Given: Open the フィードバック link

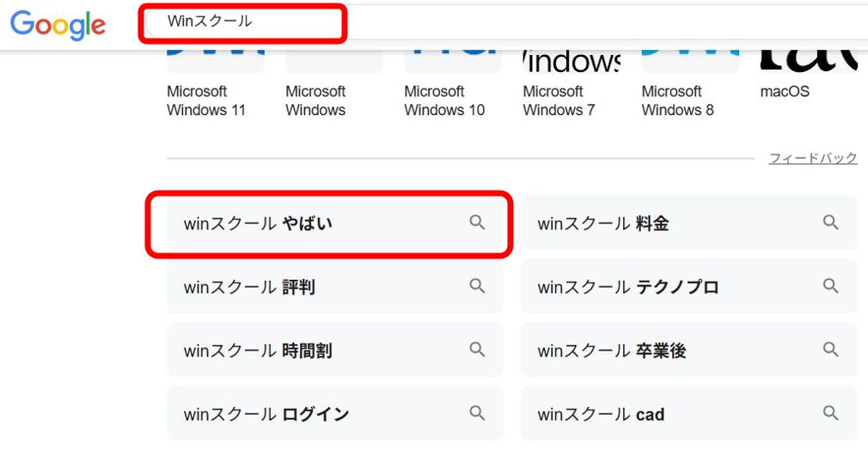Looking at the screenshot, I should point(813,158).
